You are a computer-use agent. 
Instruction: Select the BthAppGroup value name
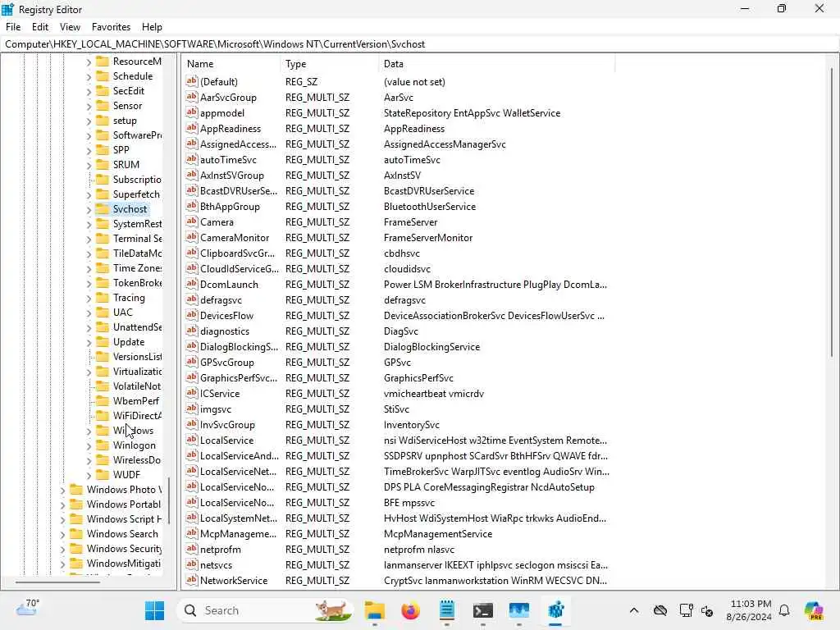230,206
